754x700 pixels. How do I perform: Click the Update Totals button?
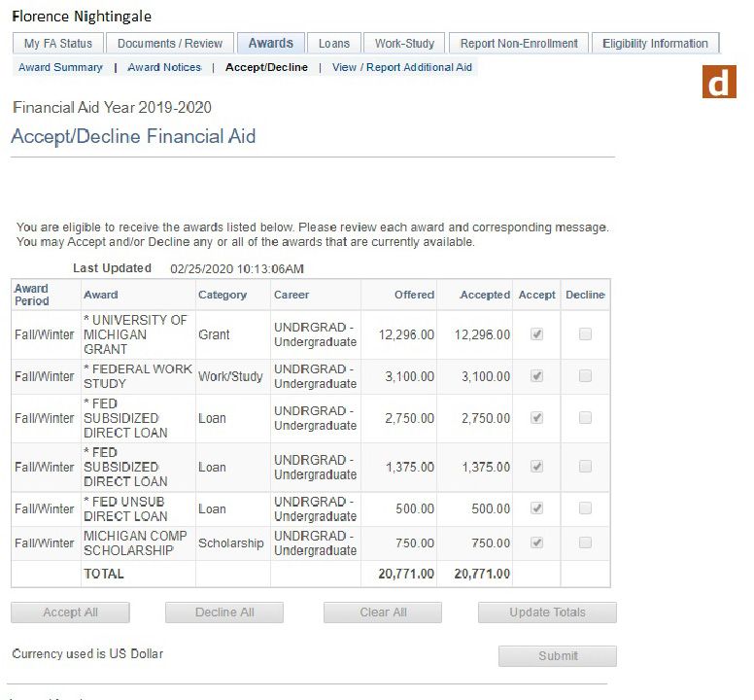pyautogui.click(x=547, y=612)
